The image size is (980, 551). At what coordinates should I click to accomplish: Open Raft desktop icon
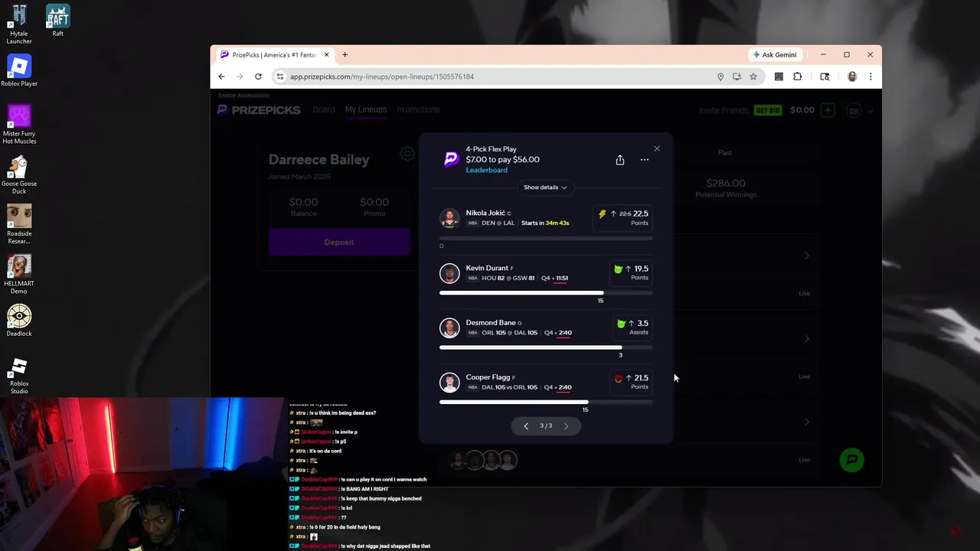(58, 21)
